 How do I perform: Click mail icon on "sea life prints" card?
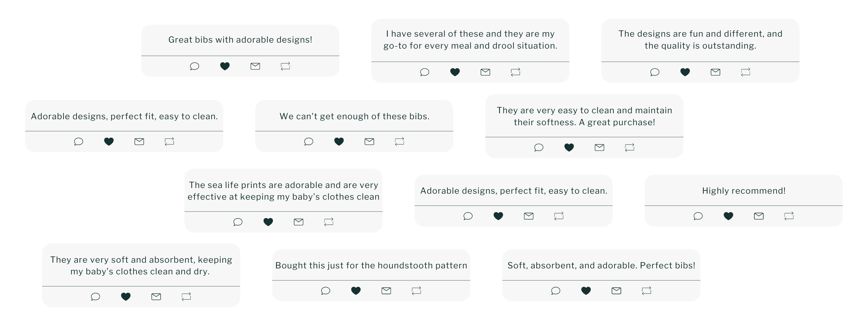point(299,222)
